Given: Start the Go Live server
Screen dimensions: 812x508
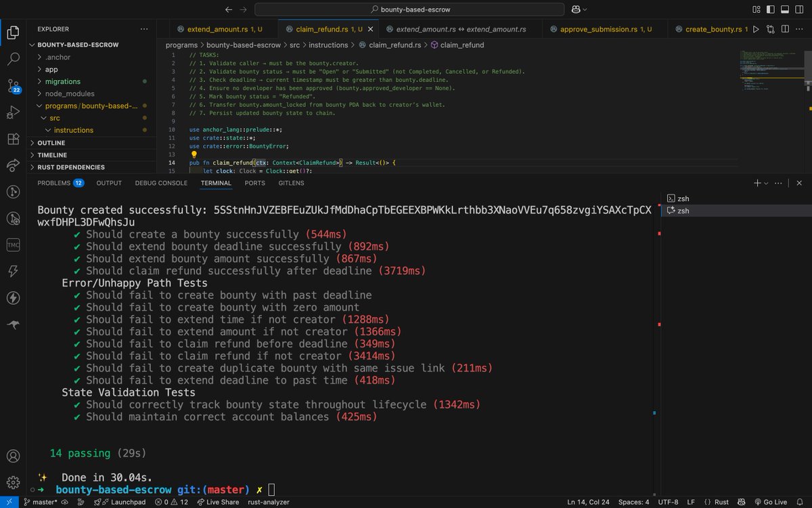Looking at the screenshot, I should [x=772, y=502].
